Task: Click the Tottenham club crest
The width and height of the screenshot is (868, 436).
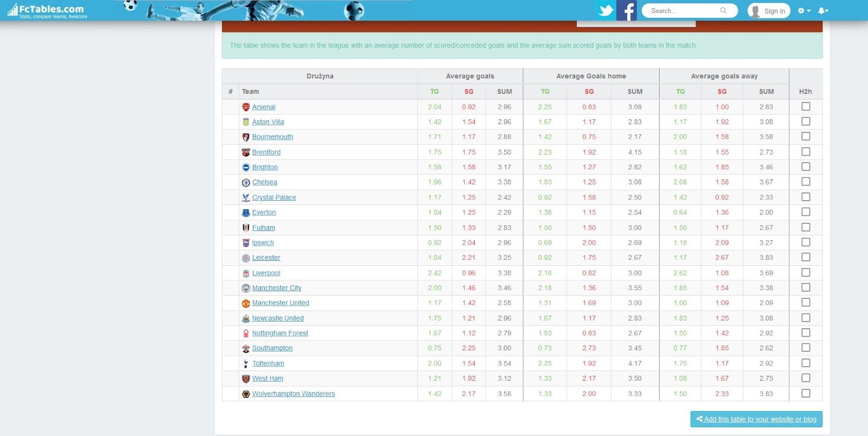Action: tap(246, 363)
